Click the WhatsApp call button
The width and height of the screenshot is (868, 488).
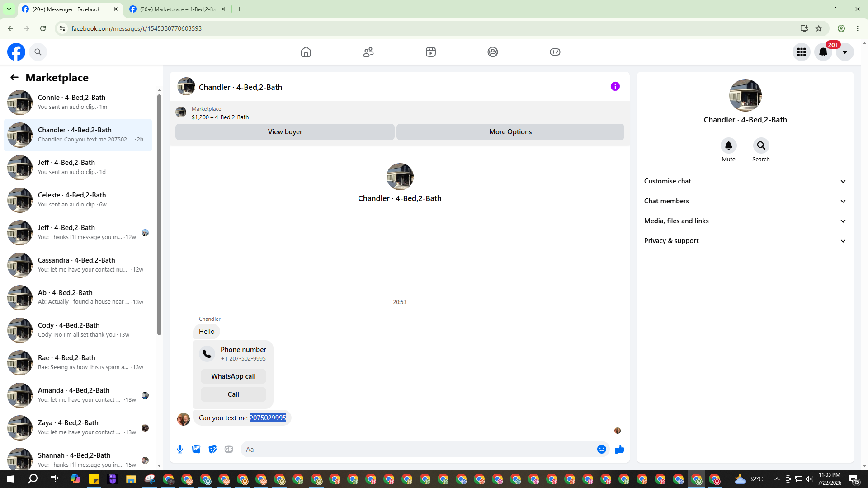click(x=233, y=376)
